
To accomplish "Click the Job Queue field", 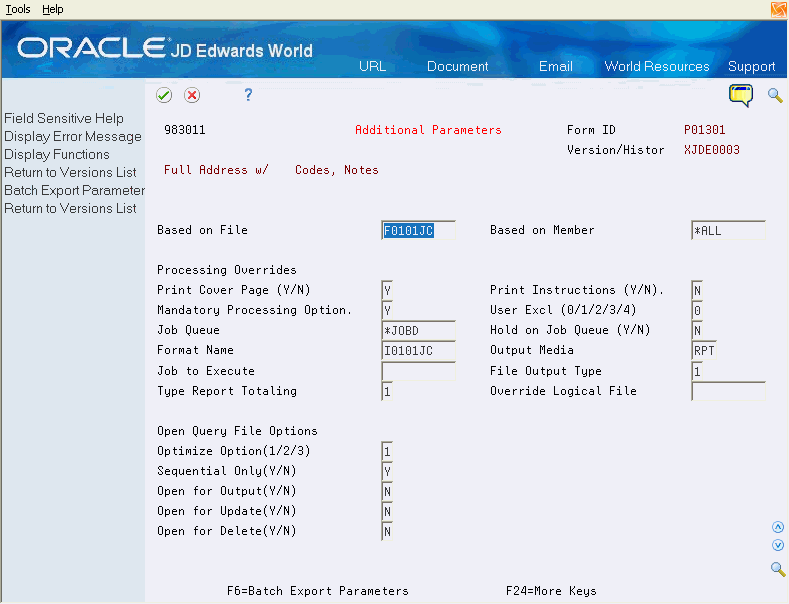I will pyautogui.click(x=418, y=331).
